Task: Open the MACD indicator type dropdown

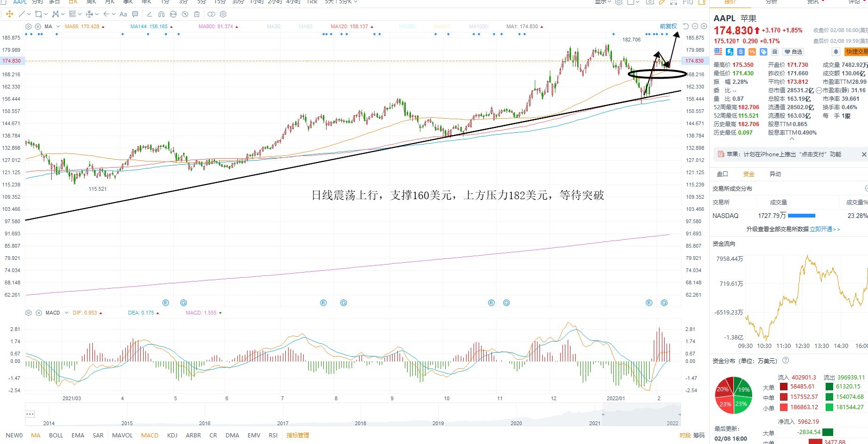Action: [x=66, y=313]
